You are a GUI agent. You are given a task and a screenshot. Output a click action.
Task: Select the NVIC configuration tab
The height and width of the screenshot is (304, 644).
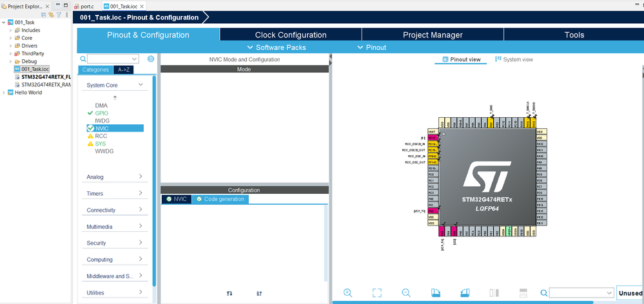click(177, 199)
